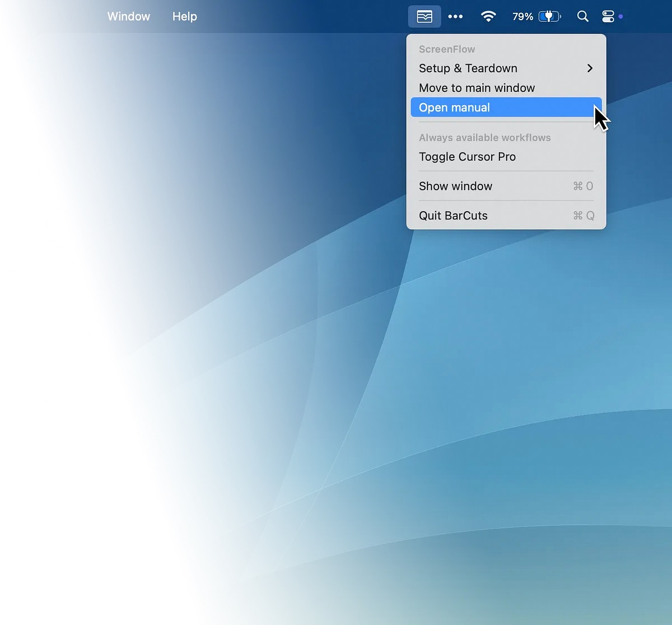
Task: Open Control Center icon
Action: coord(608,17)
